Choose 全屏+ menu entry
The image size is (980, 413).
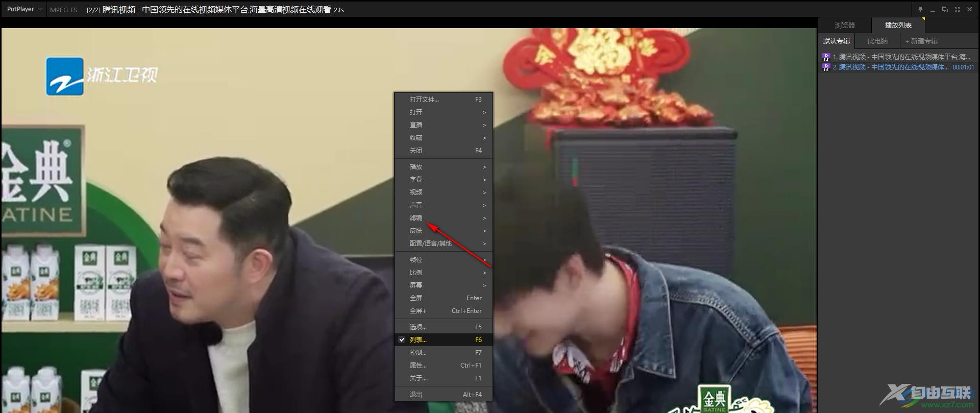[443, 310]
